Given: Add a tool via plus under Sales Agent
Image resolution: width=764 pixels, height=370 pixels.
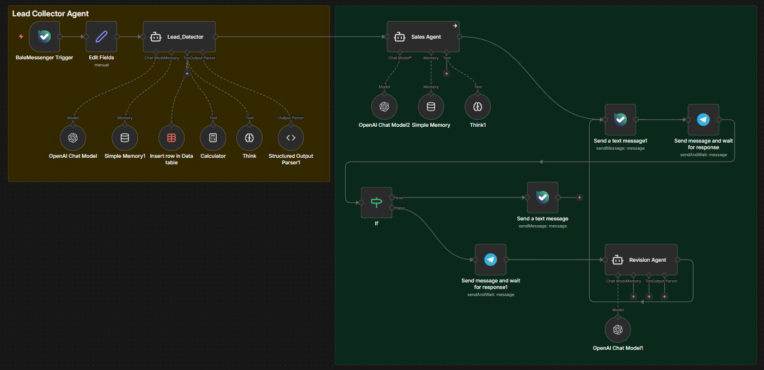Looking at the screenshot, I should (x=446, y=74).
